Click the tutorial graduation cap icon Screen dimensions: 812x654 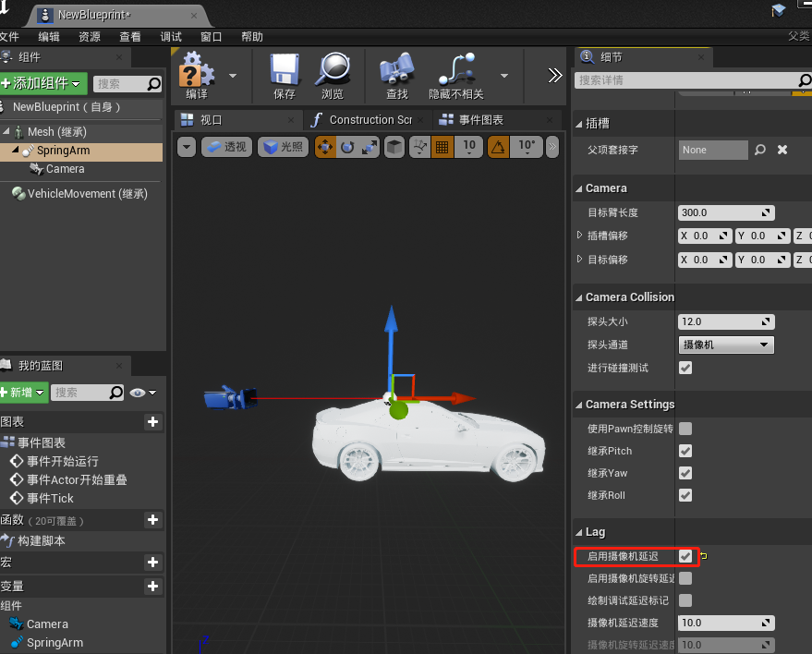778,10
